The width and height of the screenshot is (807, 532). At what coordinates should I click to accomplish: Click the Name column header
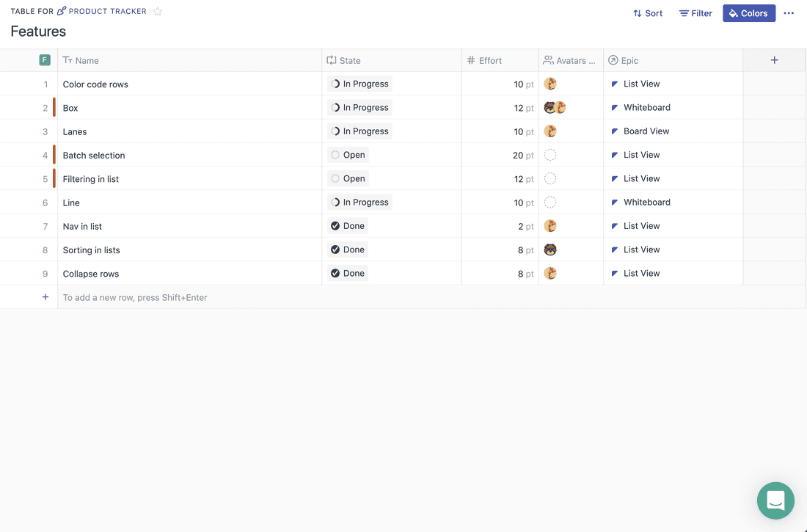[x=87, y=61]
